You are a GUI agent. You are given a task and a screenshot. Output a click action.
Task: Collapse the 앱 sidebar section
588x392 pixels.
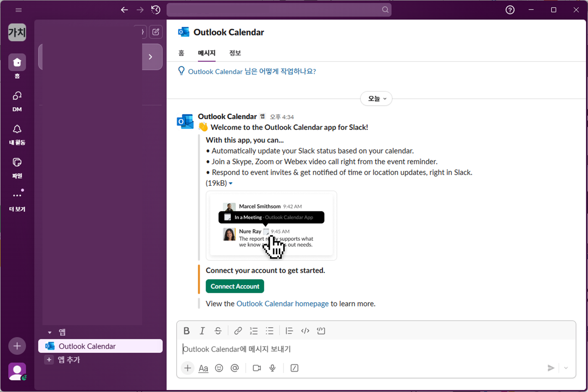coord(50,332)
